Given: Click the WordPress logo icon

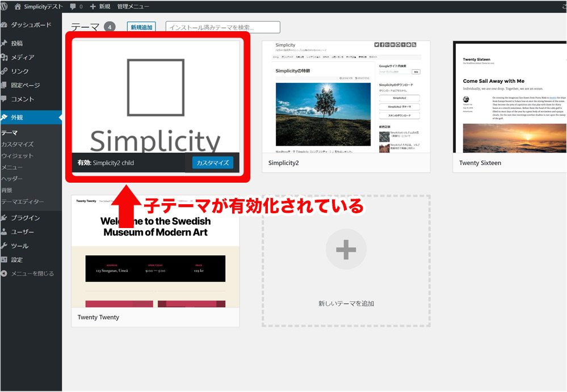Looking at the screenshot, I should point(4,6).
